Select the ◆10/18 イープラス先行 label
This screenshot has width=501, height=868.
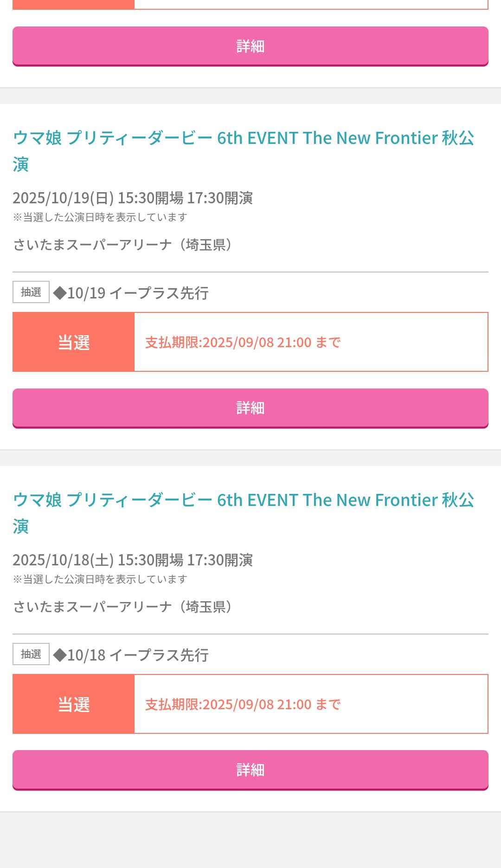point(131,655)
